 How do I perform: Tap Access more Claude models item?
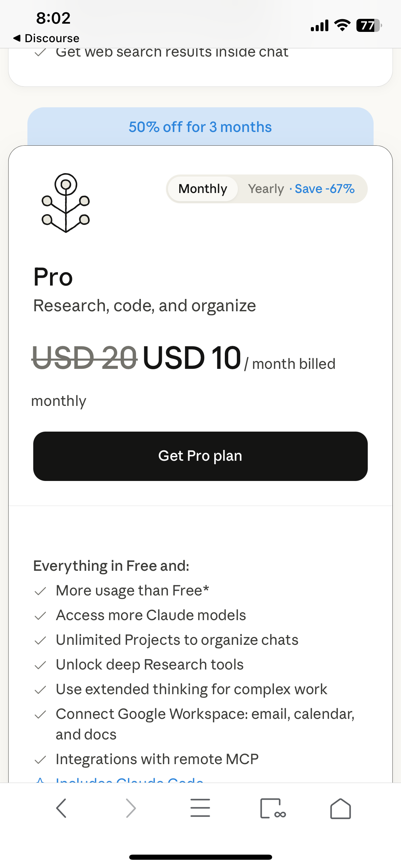point(151,615)
